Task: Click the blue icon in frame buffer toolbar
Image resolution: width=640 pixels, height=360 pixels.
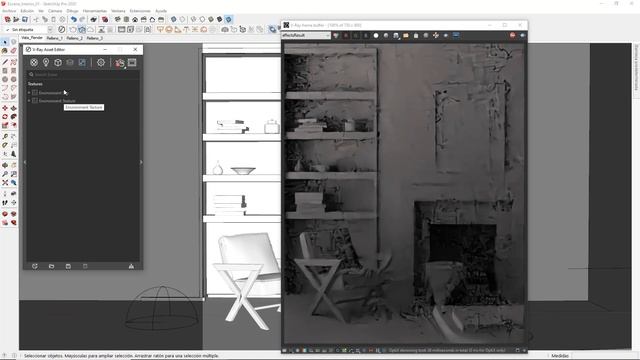Action: point(456,36)
